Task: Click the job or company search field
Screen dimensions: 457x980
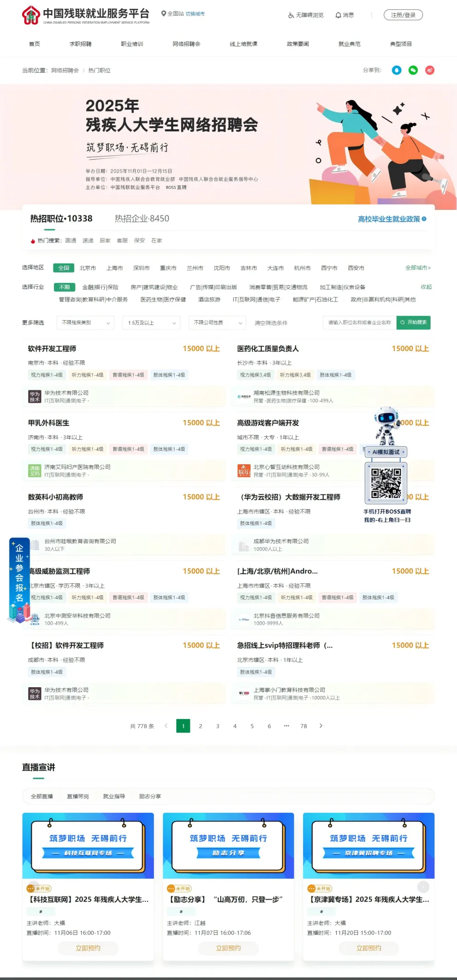Action: click(359, 323)
